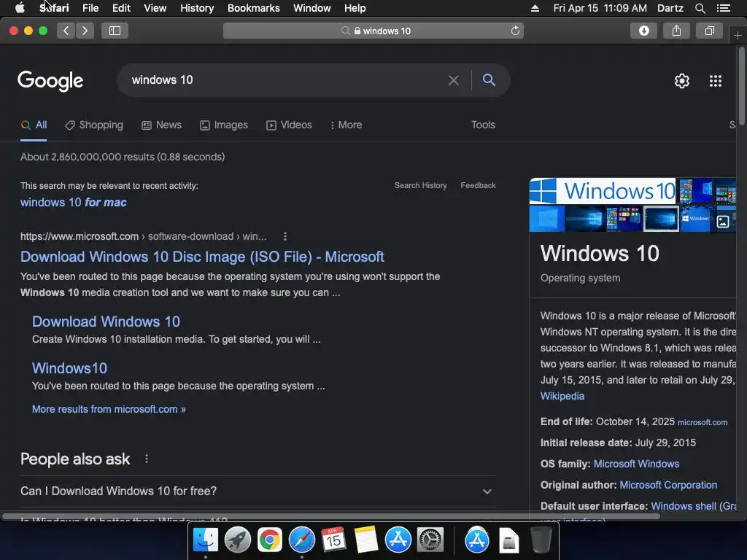Open the Google apps grid
This screenshot has height=560, width=747.
tap(716, 81)
